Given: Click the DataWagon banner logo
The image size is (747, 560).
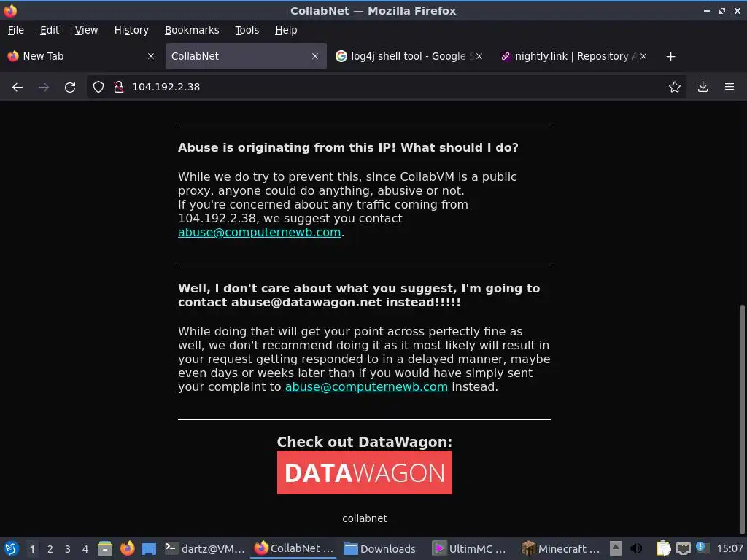Looking at the screenshot, I should 365,472.
